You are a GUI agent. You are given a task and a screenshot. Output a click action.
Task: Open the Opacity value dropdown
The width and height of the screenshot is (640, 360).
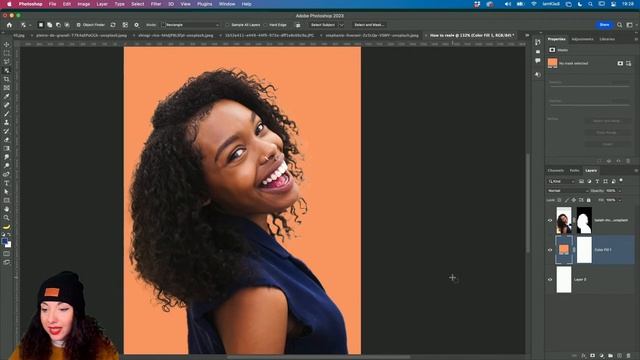[620, 191]
